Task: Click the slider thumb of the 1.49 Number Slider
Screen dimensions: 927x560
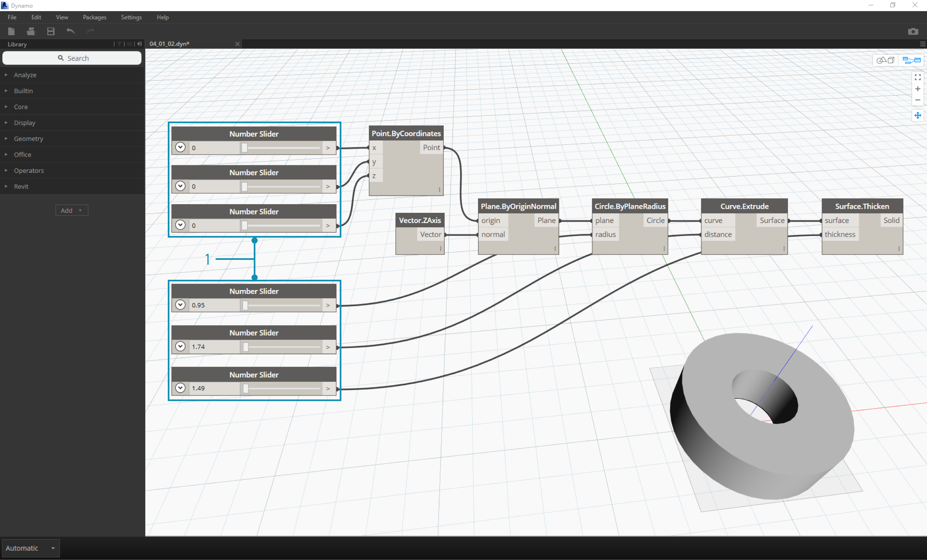Action: 245,389
